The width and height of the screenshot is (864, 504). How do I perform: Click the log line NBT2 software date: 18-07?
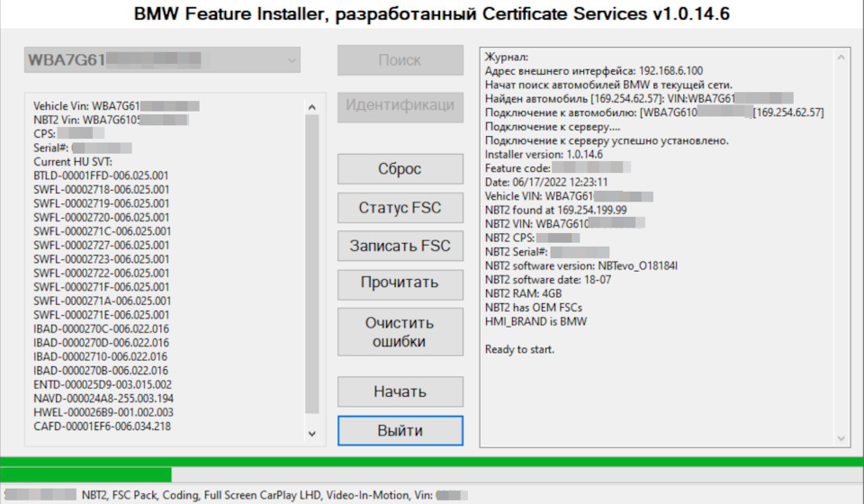548,280
